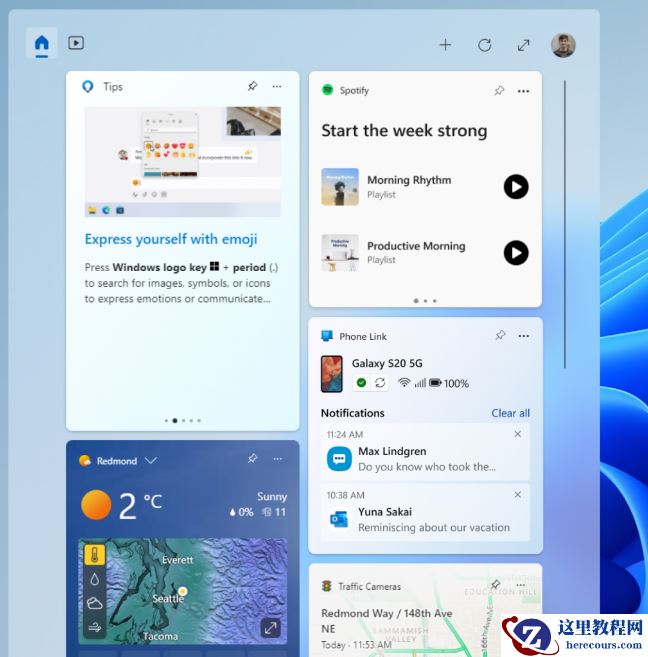Open the user profile picture
Viewport: 648px width, 657px height.
click(563, 45)
